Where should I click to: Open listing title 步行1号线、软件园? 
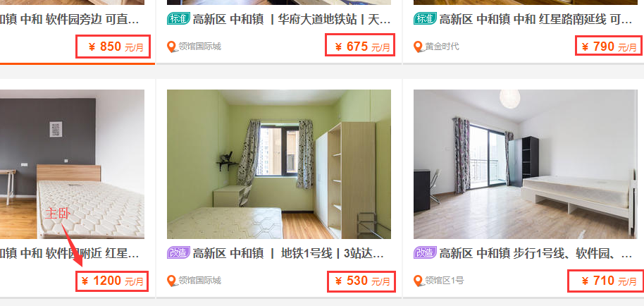(535, 253)
